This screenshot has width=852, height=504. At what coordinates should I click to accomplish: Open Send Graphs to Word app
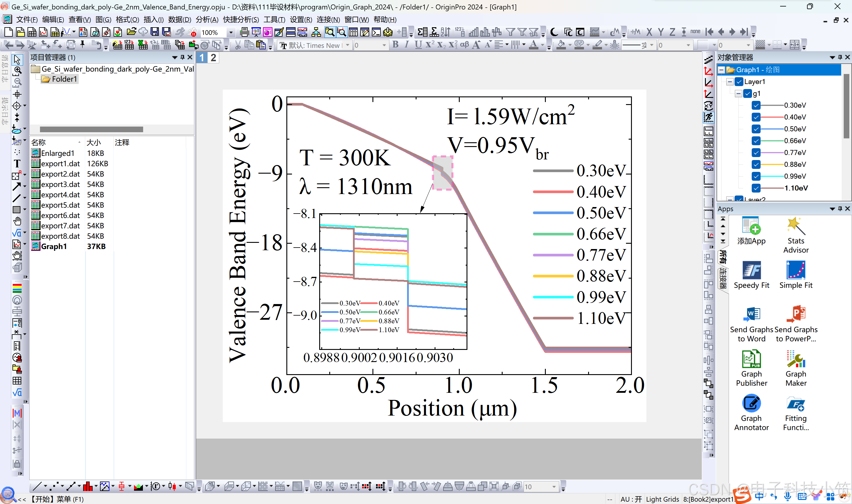point(751,324)
